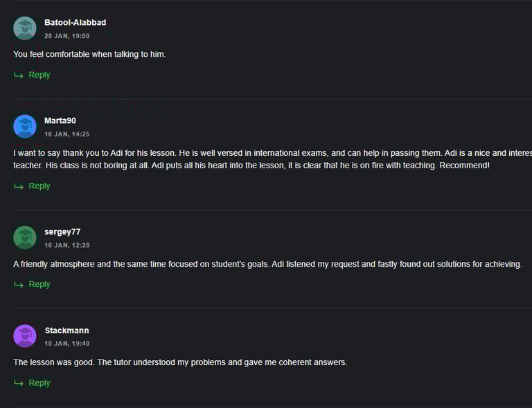Click reply arrow icon under Stackmann's review
The width and height of the screenshot is (532, 408).
tap(19, 383)
